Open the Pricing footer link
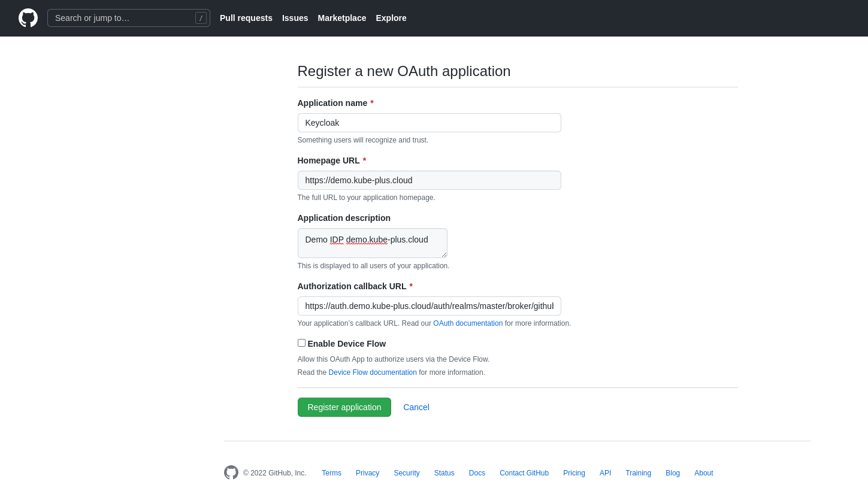 click(x=574, y=473)
